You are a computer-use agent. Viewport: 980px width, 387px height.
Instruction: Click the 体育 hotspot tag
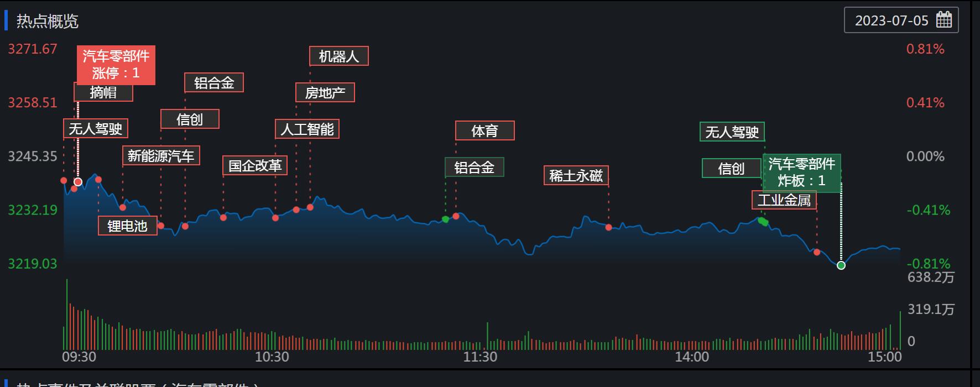click(484, 131)
